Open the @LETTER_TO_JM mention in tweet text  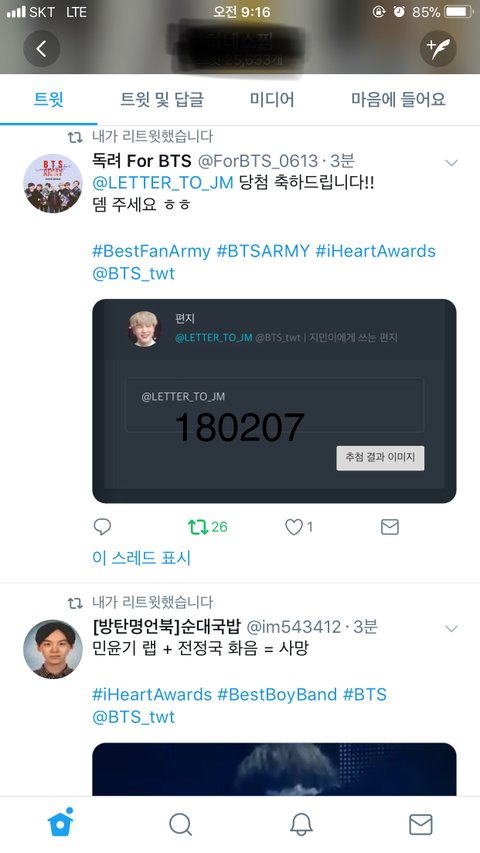[x=163, y=183]
